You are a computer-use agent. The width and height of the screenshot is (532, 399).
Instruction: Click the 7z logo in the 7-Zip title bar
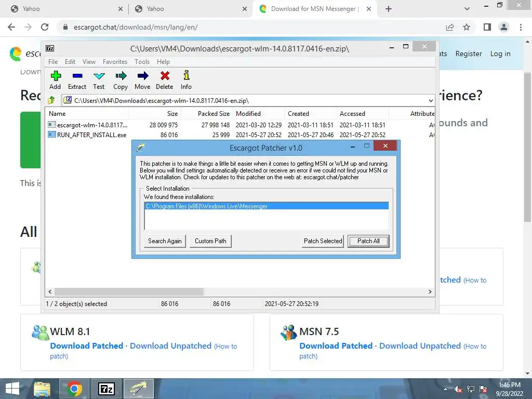point(50,48)
